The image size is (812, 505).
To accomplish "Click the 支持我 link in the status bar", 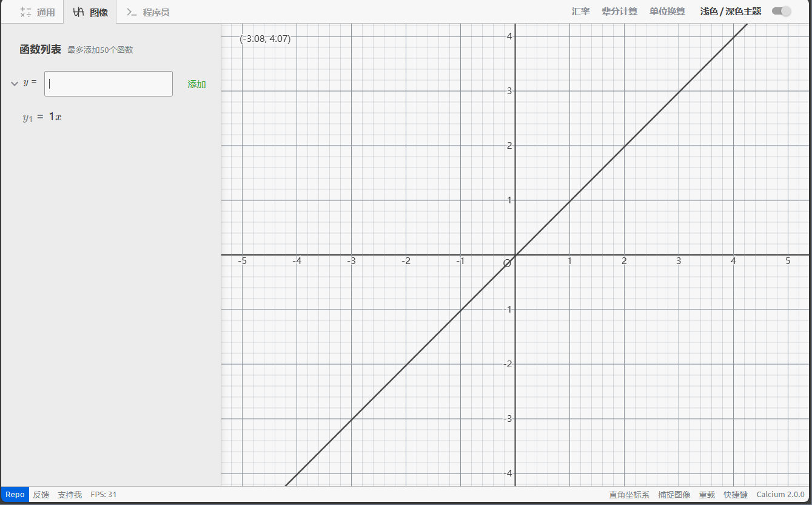I will click(x=70, y=495).
